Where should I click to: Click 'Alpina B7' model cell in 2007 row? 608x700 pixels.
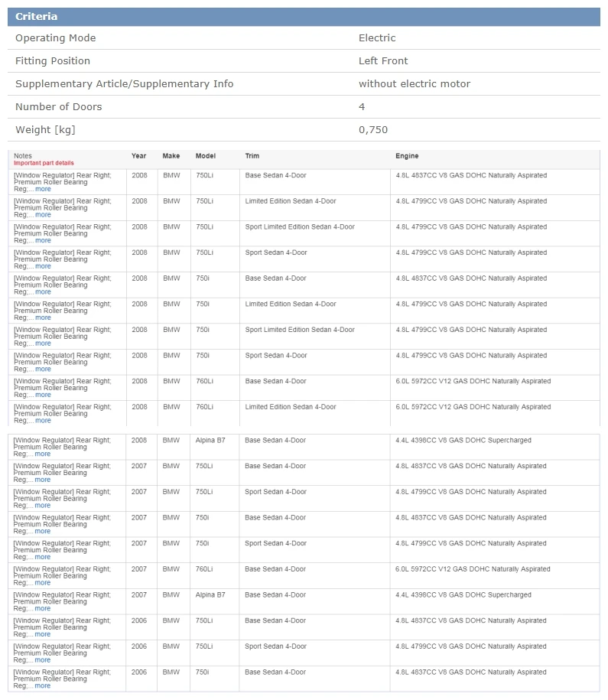[x=210, y=594]
